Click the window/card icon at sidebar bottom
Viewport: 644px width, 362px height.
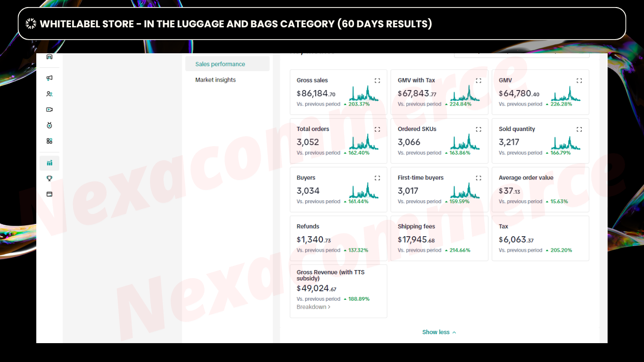coord(50,194)
